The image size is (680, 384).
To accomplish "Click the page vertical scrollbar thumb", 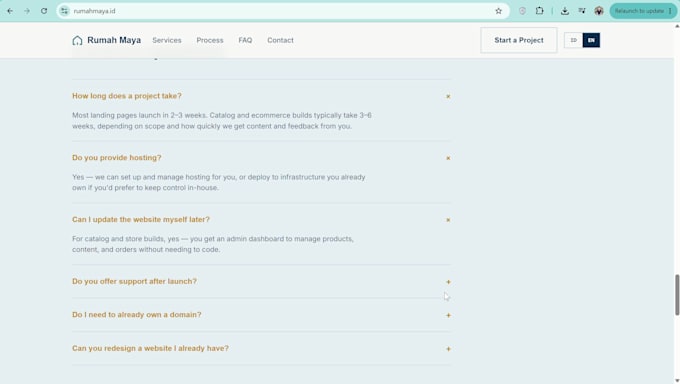I will point(677,295).
